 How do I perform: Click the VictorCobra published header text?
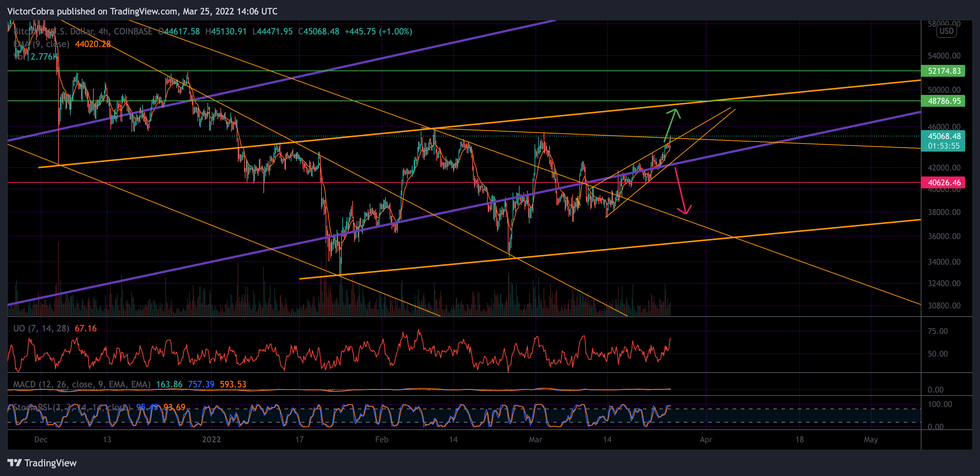tap(142, 11)
